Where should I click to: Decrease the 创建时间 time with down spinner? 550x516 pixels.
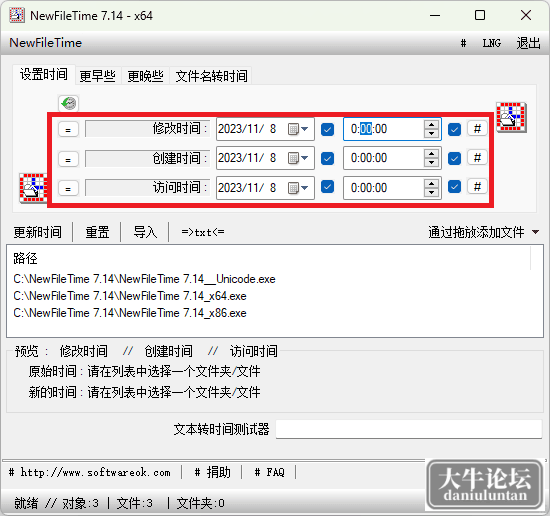click(x=431, y=162)
